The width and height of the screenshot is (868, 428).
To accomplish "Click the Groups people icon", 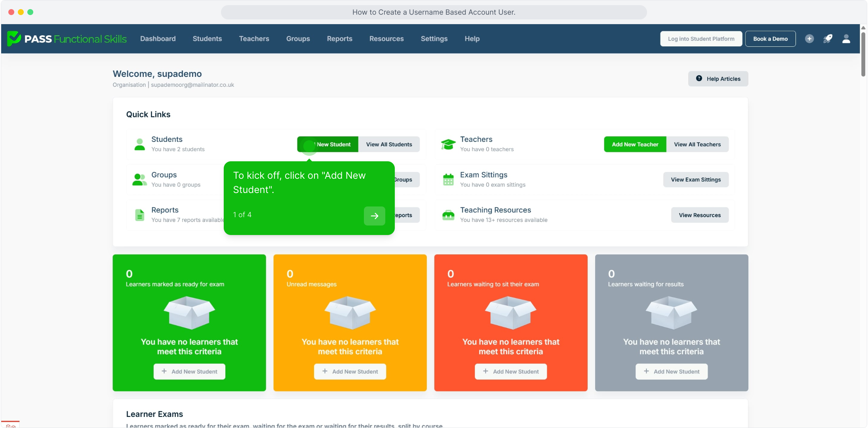I will (x=139, y=180).
